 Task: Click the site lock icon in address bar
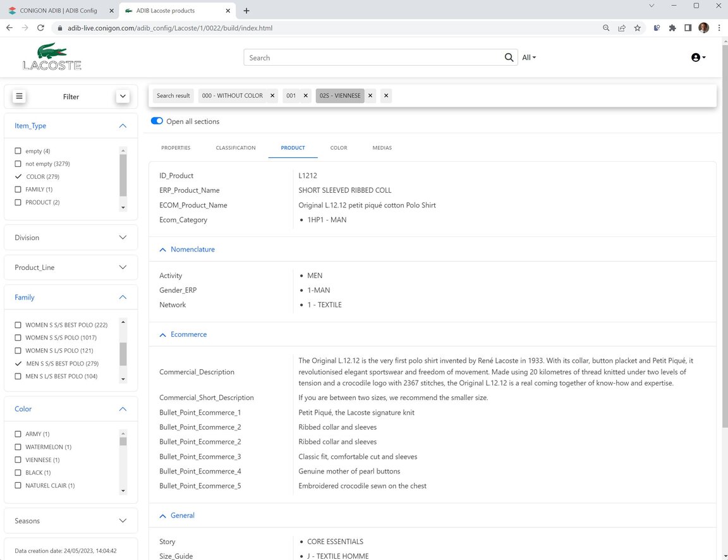pos(59,28)
